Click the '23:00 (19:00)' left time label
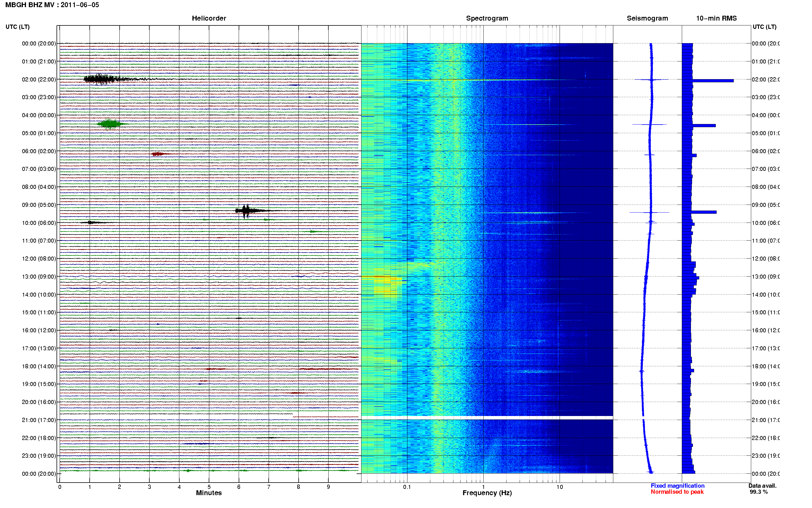Image resolution: width=812 pixels, height=508 pixels. [x=39, y=456]
